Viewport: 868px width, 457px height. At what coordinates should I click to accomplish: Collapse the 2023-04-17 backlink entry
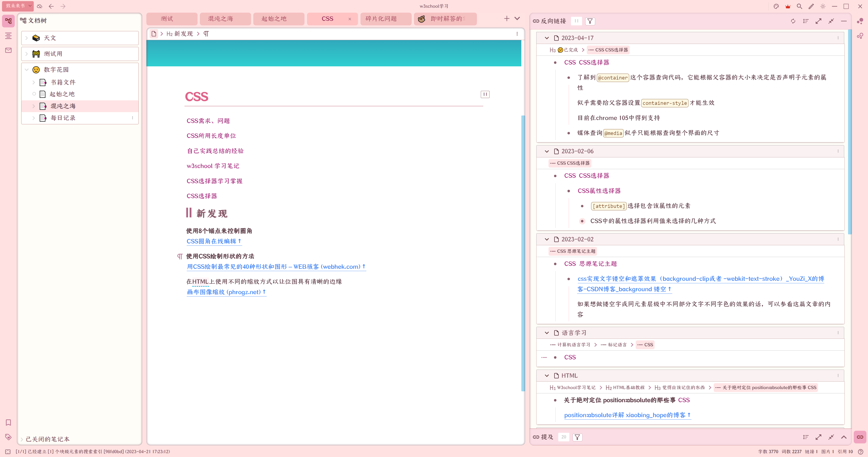tap(546, 38)
